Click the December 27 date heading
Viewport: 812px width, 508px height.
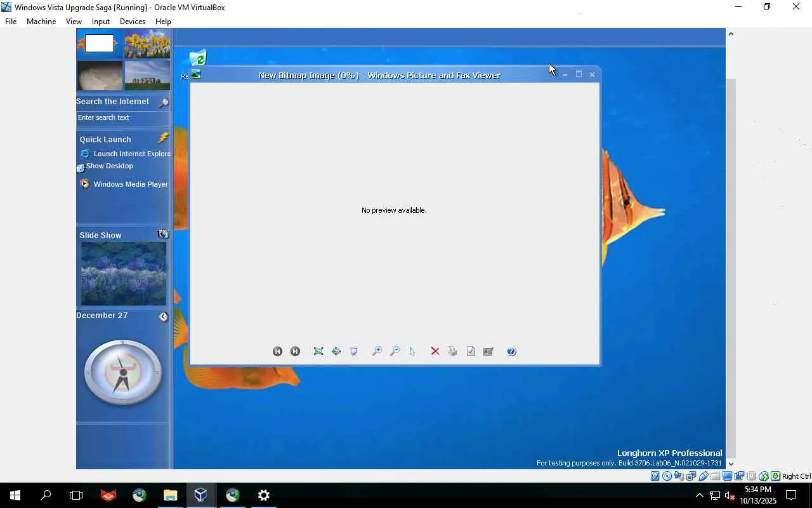[102, 316]
